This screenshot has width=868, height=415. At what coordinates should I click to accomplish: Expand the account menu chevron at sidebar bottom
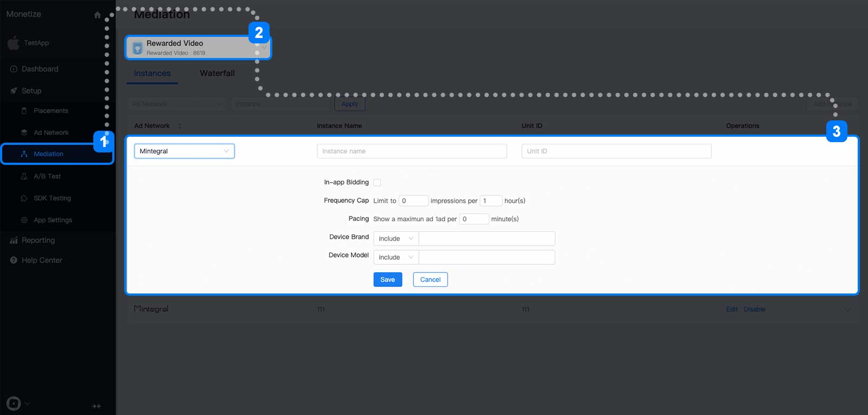point(27,404)
